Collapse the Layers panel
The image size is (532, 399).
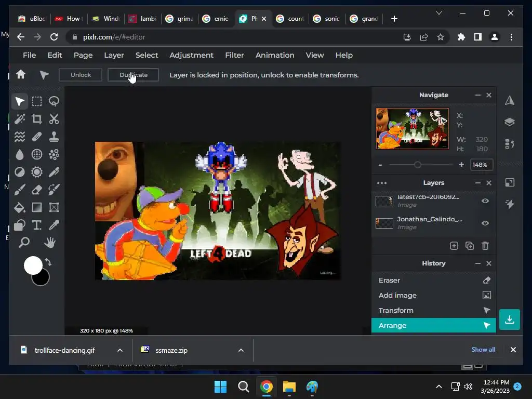(478, 183)
